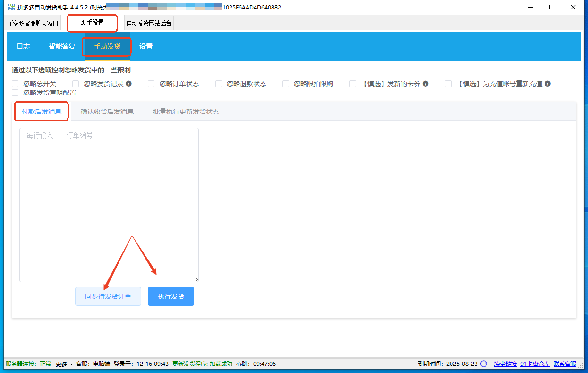Viewport: 588px width, 373px height.
Task: Select the 助手设置 tab
Action: tap(92, 23)
